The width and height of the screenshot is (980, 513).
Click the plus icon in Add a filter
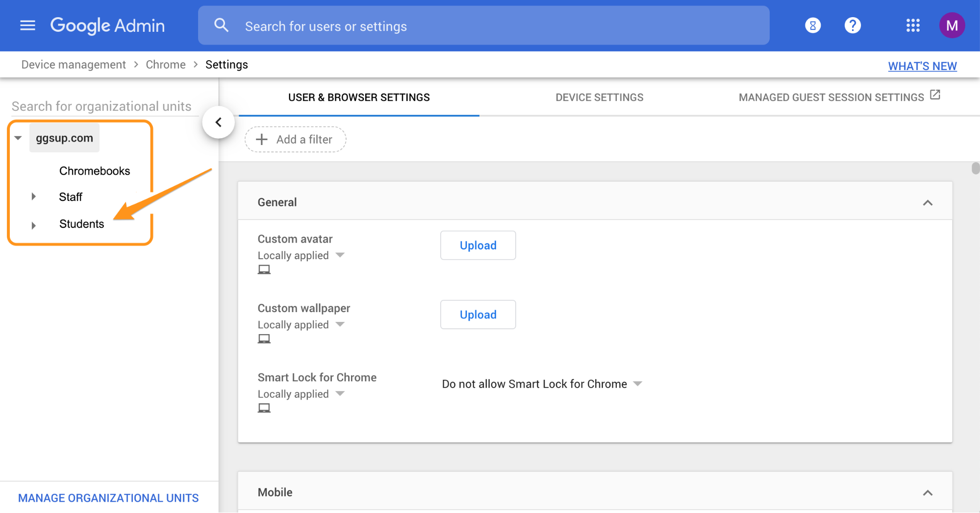coord(262,140)
